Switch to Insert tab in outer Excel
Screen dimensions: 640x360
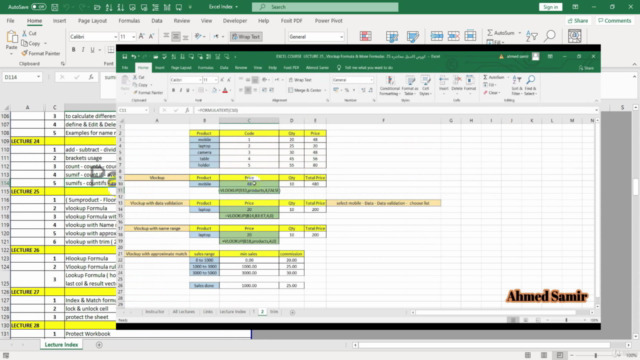tap(59, 20)
